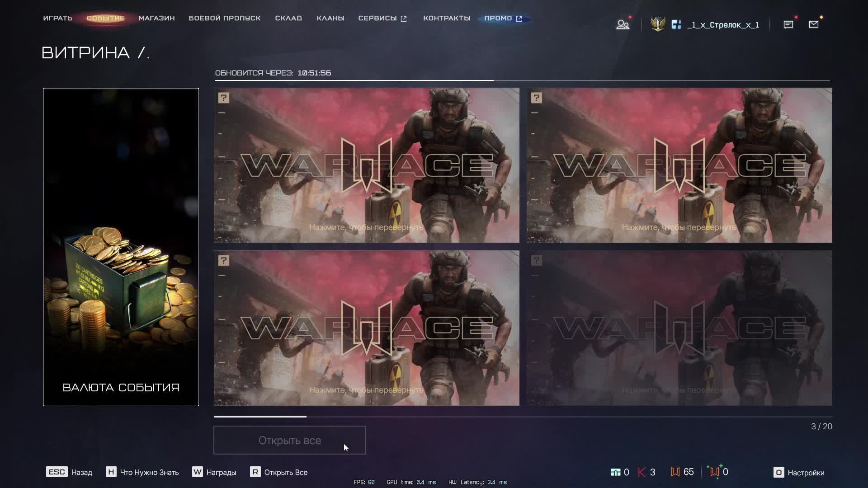Open the friends list icon

[623, 24]
